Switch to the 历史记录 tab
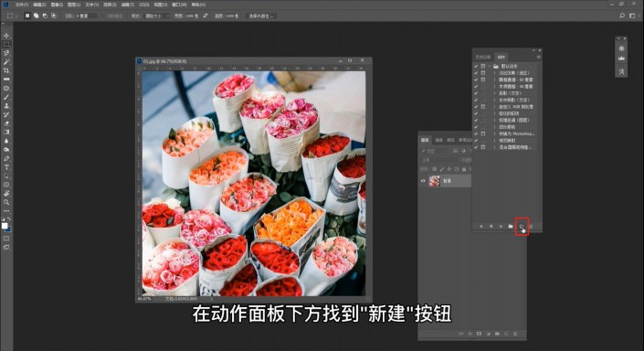 pos(483,57)
